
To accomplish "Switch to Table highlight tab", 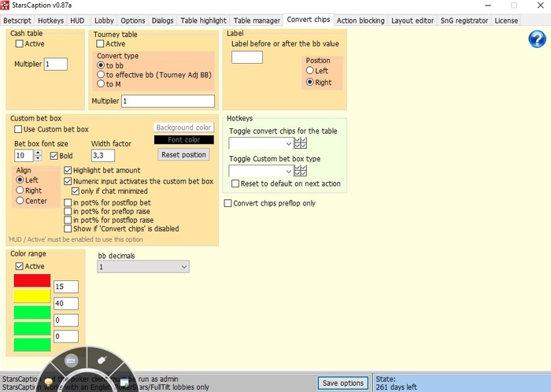I will 203,20.
